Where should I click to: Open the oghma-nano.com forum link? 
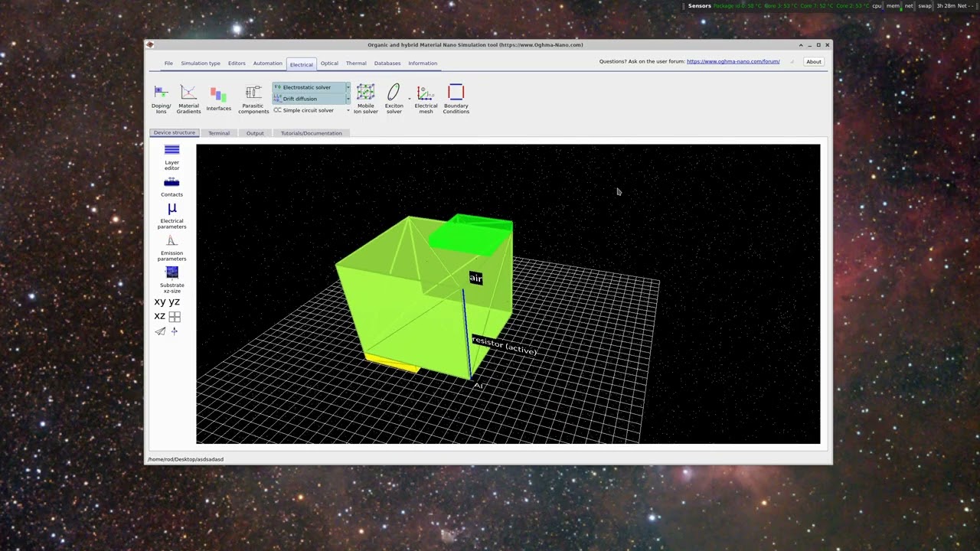[x=733, y=61]
